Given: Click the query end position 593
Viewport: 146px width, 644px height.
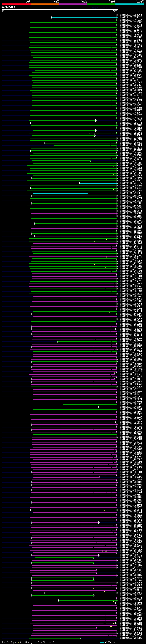Looking at the screenshot, I should [x=115, y=11].
